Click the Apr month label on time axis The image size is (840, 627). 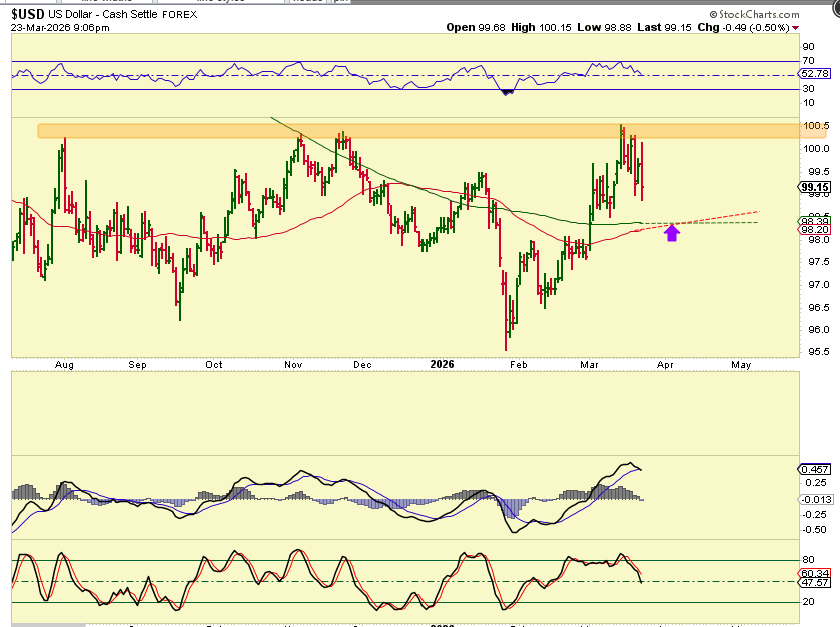(x=665, y=365)
